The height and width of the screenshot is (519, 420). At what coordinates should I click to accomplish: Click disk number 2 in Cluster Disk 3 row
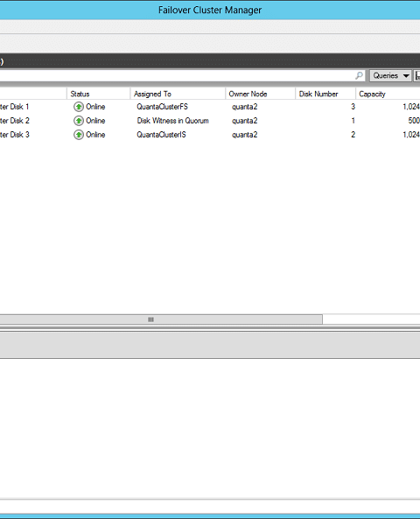click(x=353, y=135)
